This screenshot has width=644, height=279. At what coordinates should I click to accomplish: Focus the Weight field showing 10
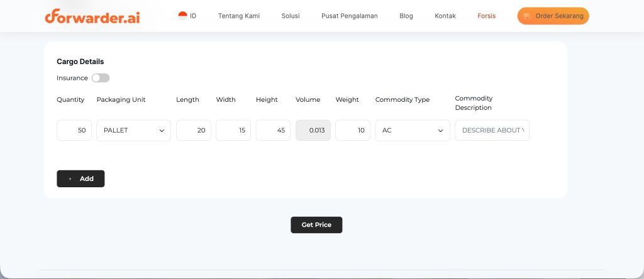353,131
